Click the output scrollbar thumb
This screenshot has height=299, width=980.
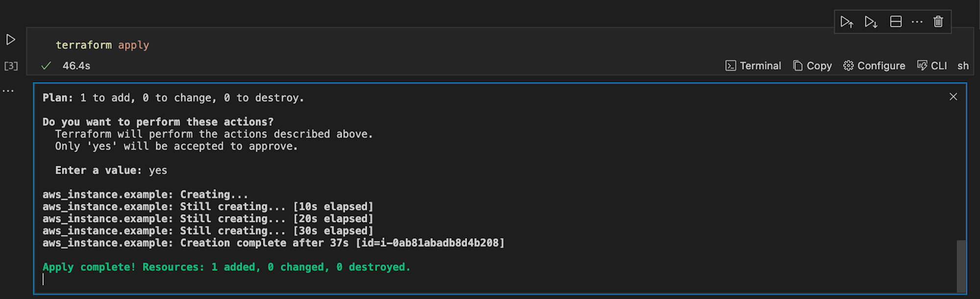(961, 266)
